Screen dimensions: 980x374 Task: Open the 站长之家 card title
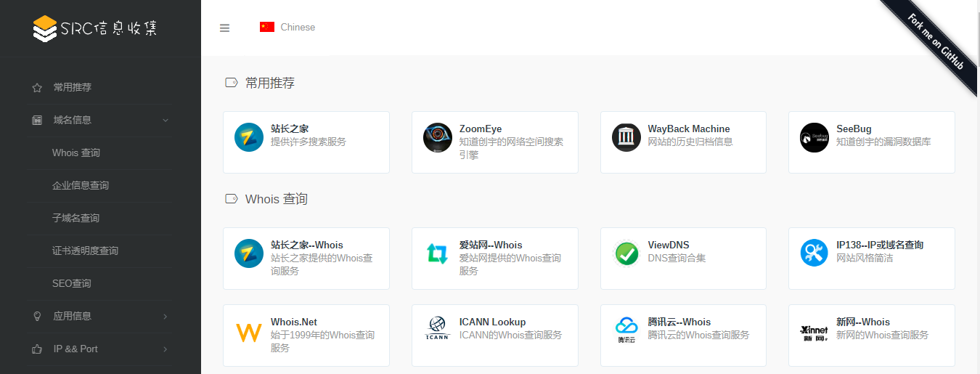click(290, 129)
